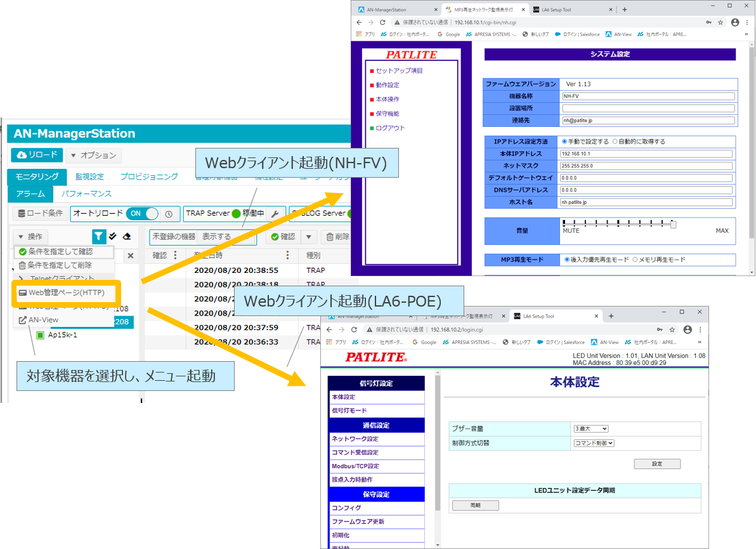Open the 確認 column options dots

(176, 255)
